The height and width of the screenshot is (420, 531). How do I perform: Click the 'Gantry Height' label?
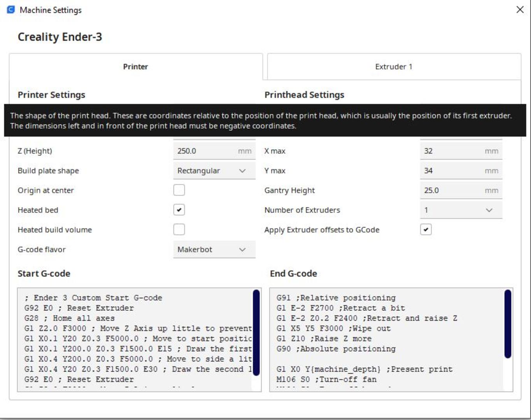290,190
